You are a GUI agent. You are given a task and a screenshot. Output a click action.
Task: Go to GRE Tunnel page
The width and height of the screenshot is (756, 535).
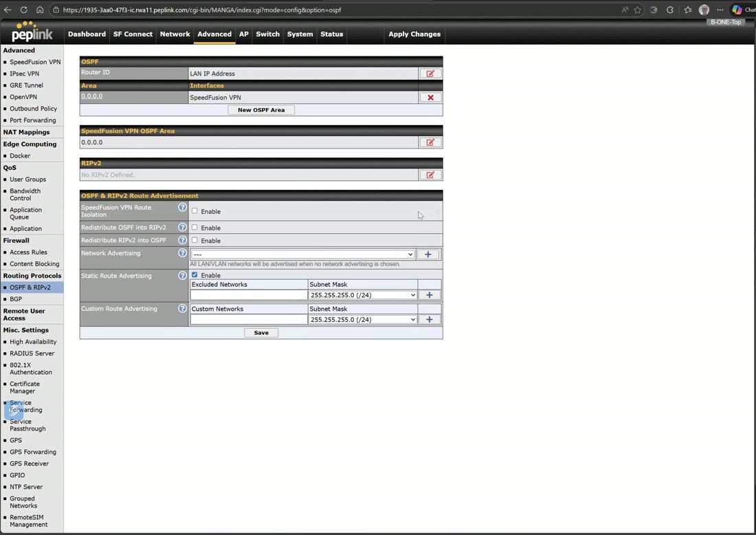click(27, 85)
